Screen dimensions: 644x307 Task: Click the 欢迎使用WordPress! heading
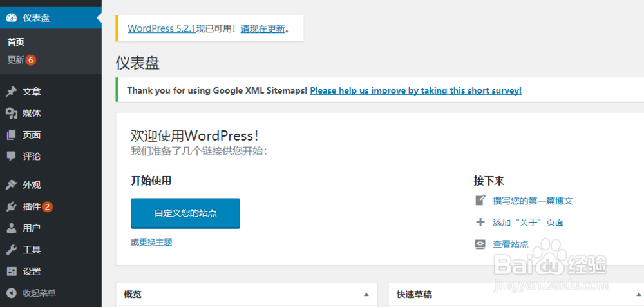(x=194, y=135)
